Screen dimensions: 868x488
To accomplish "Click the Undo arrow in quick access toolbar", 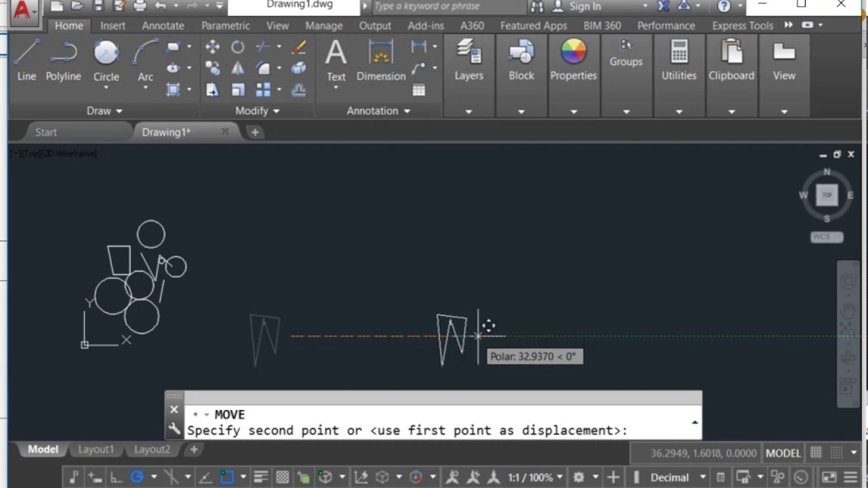I will [x=161, y=6].
